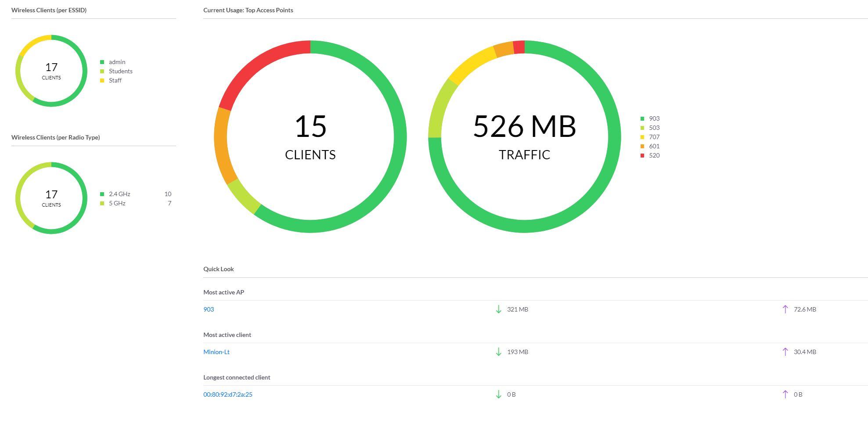Click download arrow in Longest connected client row
This screenshot has width=868, height=430.
(x=498, y=394)
